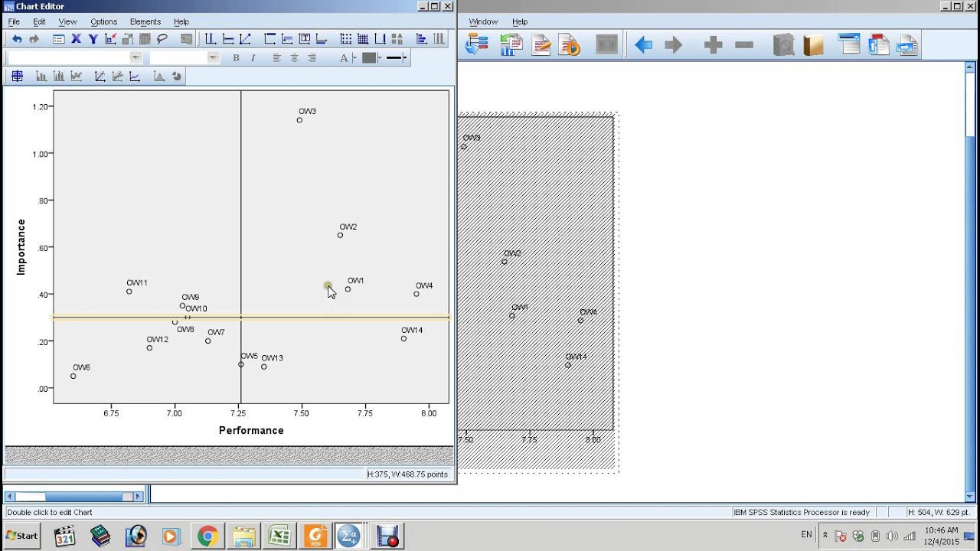Align text left in Chart Editor
The height and width of the screenshot is (551, 980).
coord(276,57)
